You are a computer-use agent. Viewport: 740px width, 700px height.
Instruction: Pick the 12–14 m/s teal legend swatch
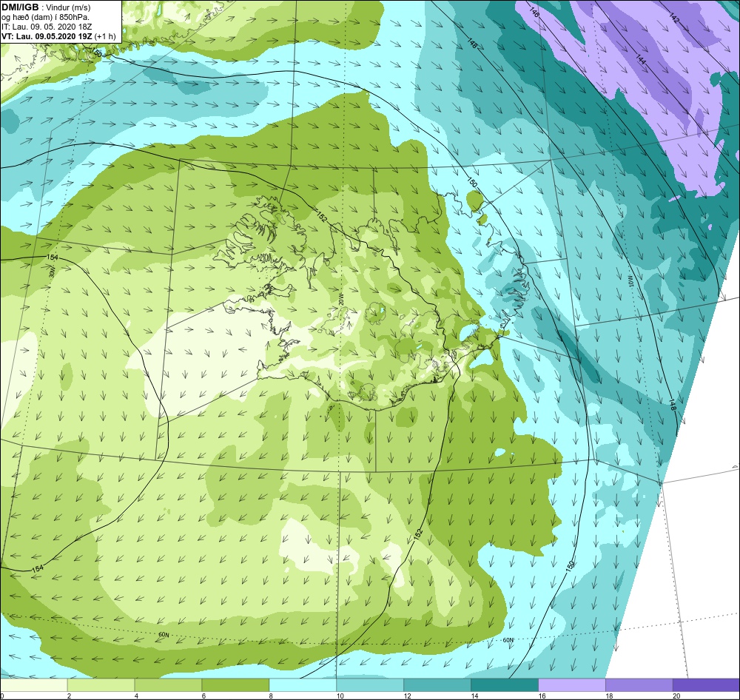pos(437,684)
